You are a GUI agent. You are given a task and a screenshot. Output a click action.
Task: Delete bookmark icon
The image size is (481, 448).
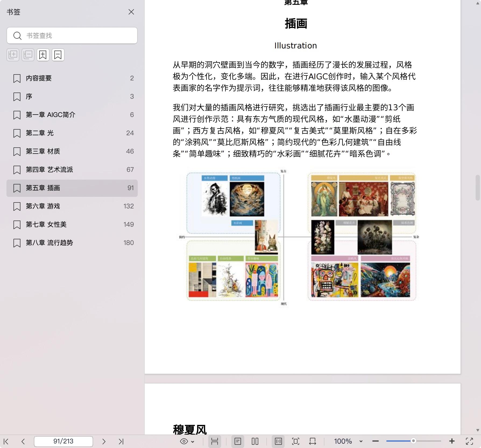click(58, 55)
